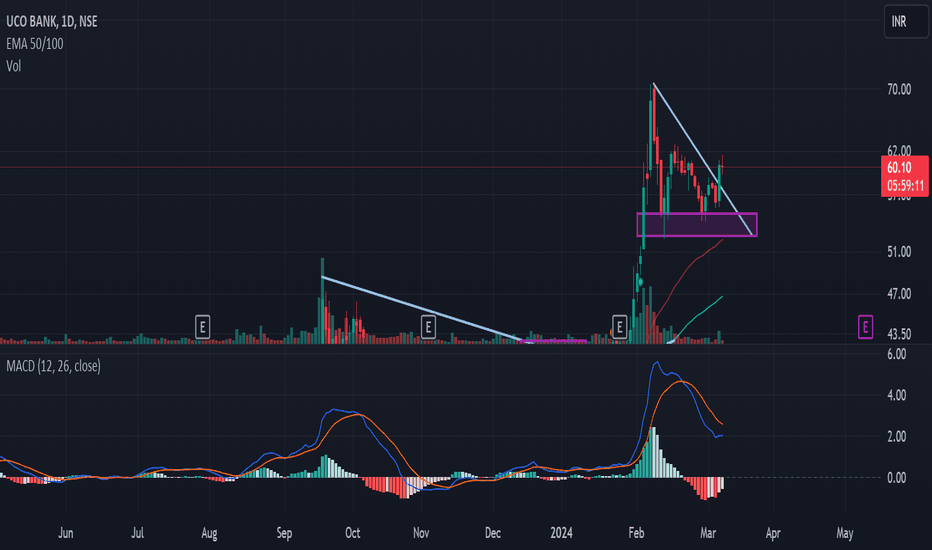Viewport: 932px width, 550px height.
Task: Click the 47.00 price axis label
Action: pyautogui.click(x=899, y=294)
